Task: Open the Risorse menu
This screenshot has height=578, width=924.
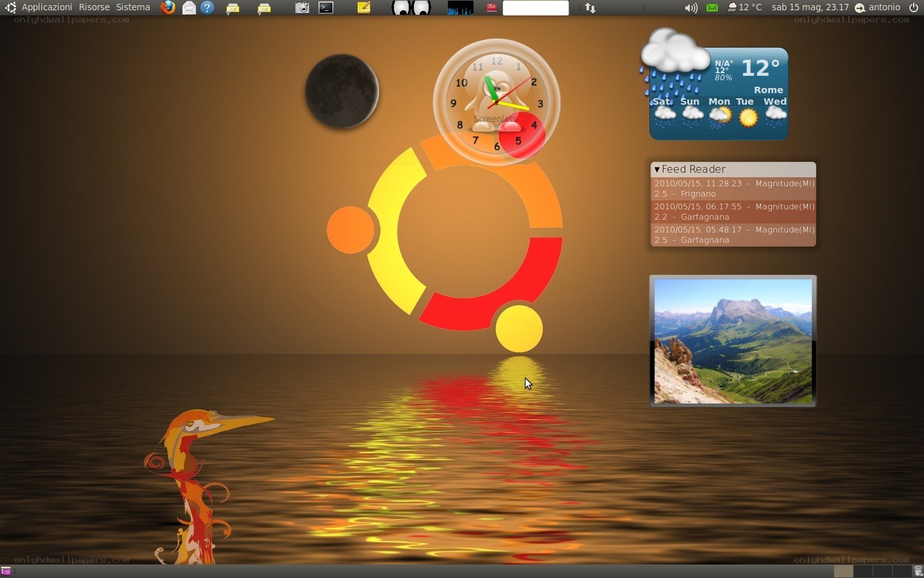Action: 94,8
